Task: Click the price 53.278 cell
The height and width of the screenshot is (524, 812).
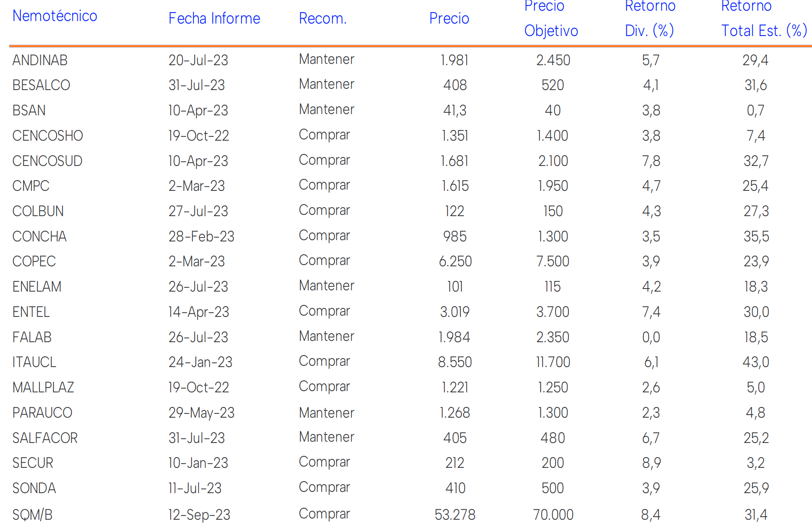Action: point(455,514)
